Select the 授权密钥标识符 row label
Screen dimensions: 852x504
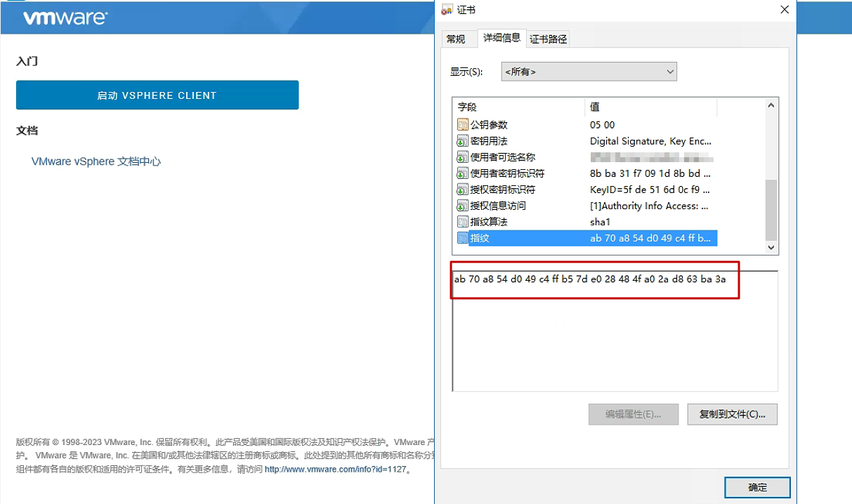503,190
